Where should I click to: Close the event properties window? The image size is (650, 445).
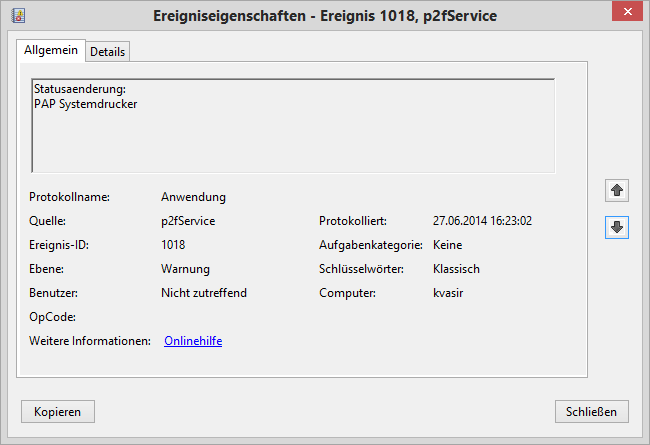(x=624, y=12)
